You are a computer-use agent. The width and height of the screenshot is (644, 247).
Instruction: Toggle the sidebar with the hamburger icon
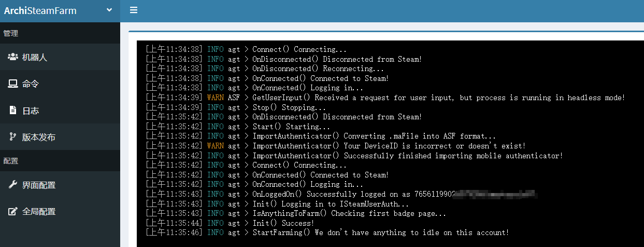[134, 10]
